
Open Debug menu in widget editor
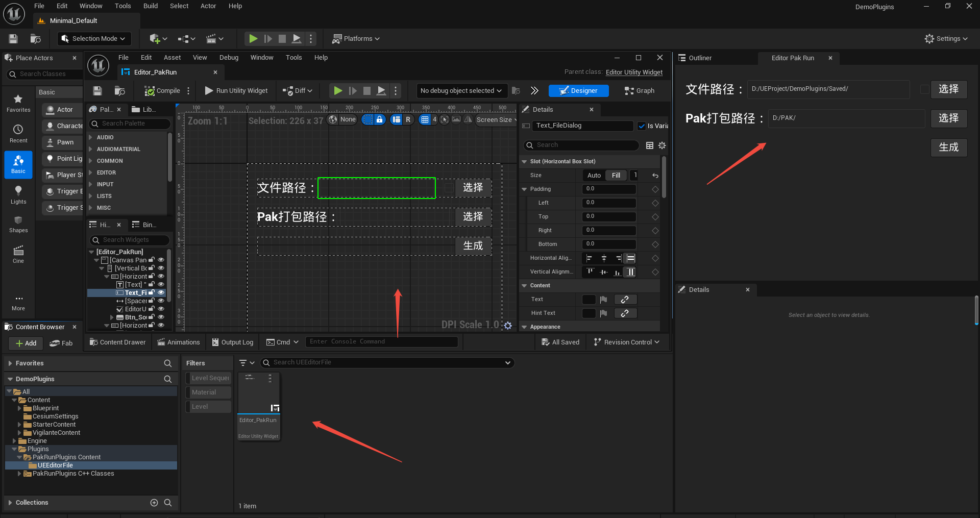click(229, 58)
